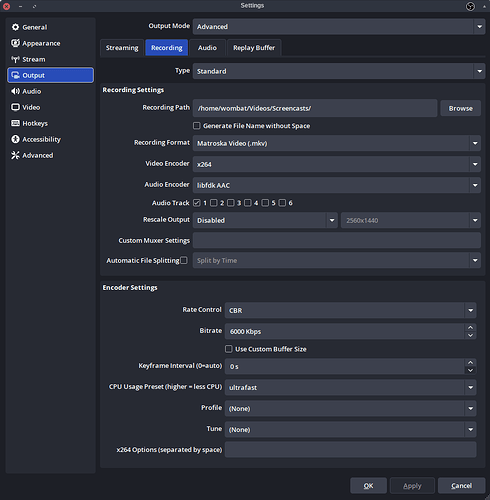
Task: Browse for a recording path
Action: pos(460,108)
